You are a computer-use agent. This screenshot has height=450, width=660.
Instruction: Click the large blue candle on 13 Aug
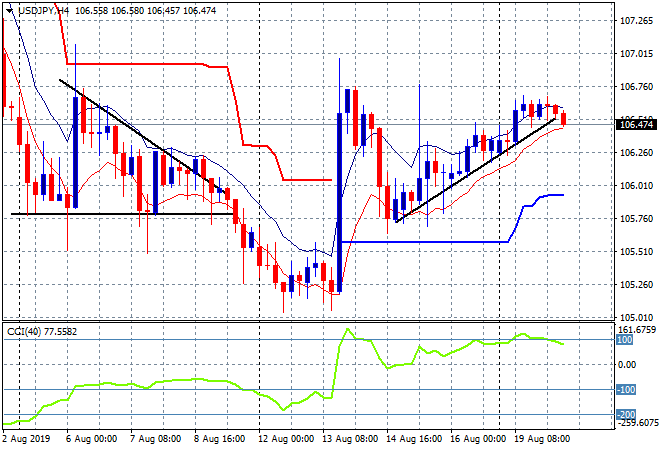pyautogui.click(x=339, y=202)
